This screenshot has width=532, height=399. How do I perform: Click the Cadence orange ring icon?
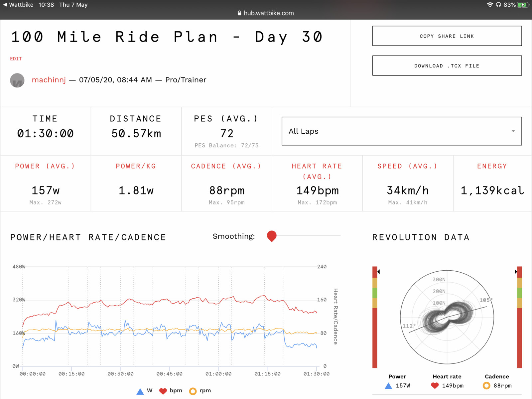pos(486,386)
